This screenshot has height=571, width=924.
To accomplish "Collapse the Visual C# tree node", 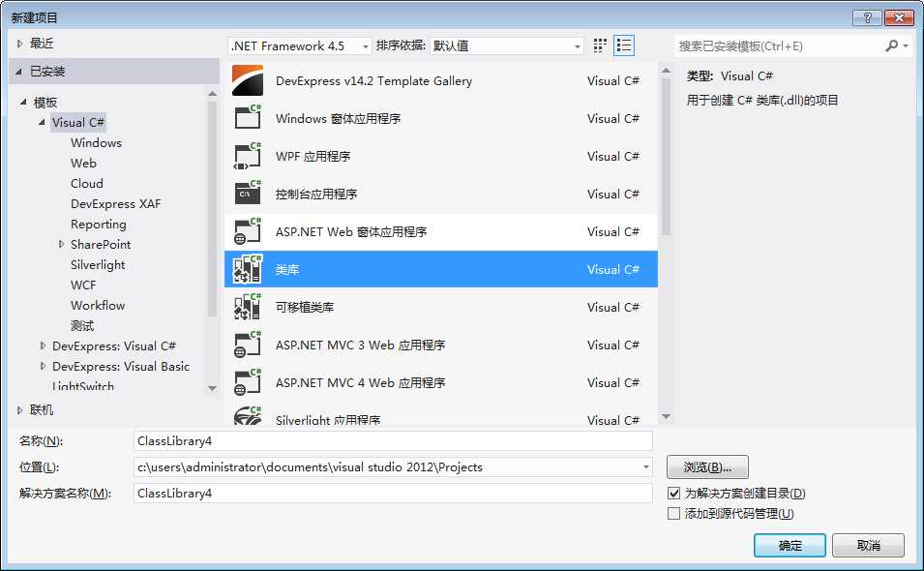I will coord(42,123).
